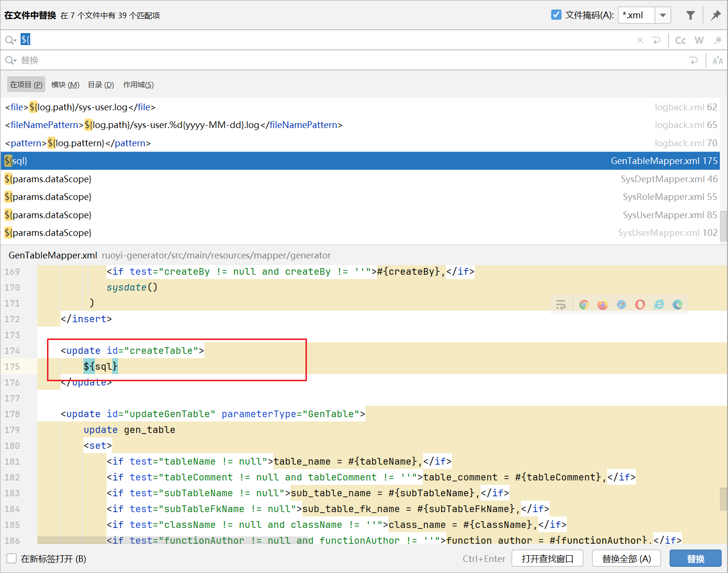Select the In Project scope tab
Image resolution: width=728 pixels, height=573 pixels.
click(x=26, y=84)
